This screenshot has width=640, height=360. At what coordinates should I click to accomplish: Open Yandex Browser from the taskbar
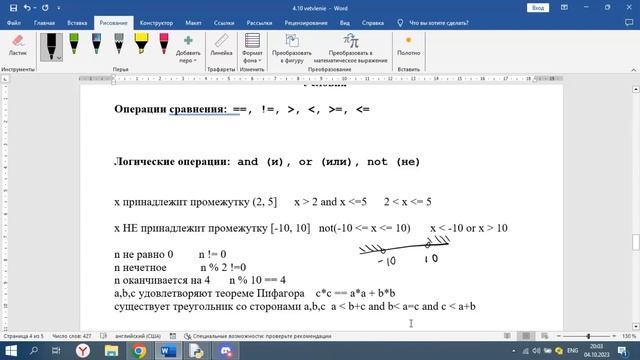[x=83, y=351]
